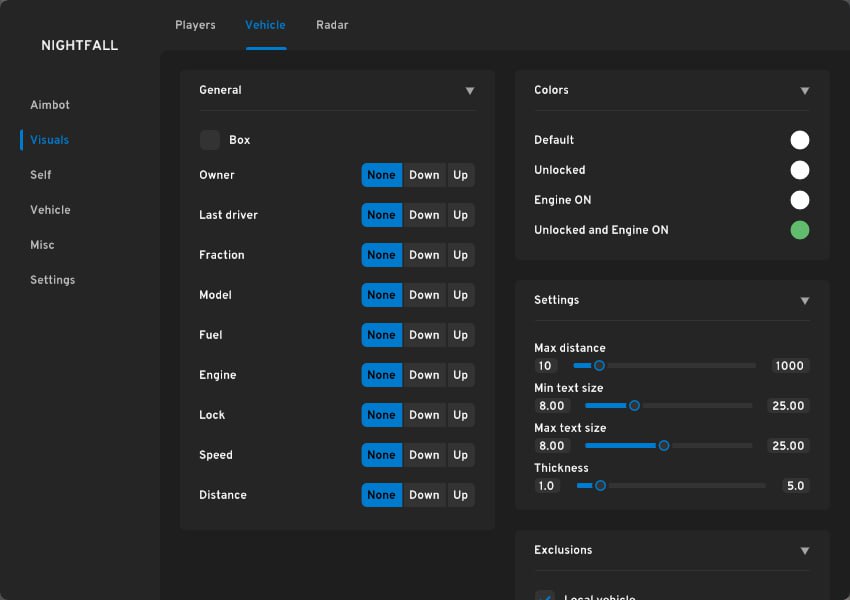
Task: Open the Default color swatch
Action: pos(799,140)
